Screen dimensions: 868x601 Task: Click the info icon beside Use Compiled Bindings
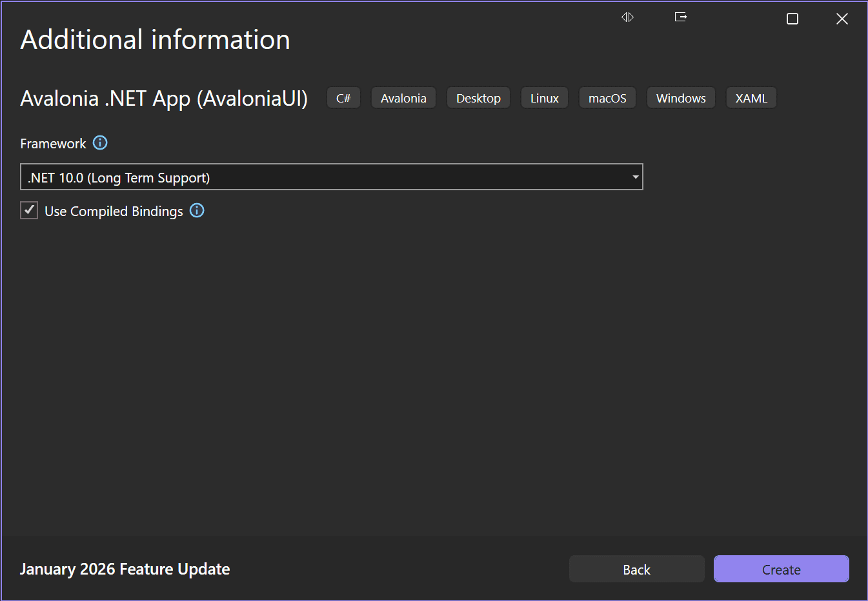click(197, 210)
